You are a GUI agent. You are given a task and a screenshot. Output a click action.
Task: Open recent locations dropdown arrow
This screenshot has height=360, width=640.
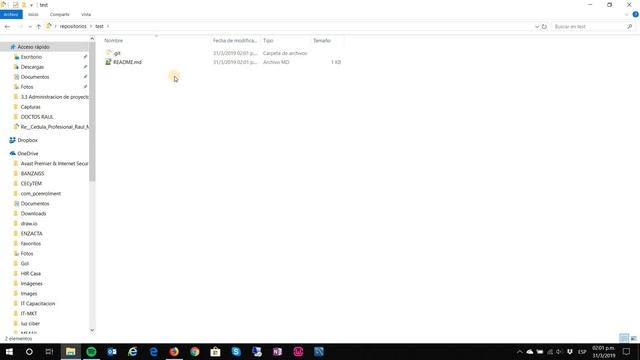point(30,27)
